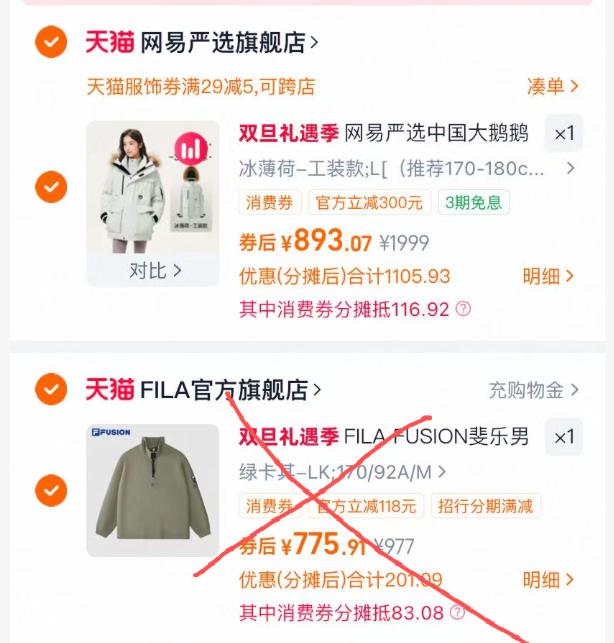Click question mark icon beside 83.08 coupon deduction

[x=457, y=612]
